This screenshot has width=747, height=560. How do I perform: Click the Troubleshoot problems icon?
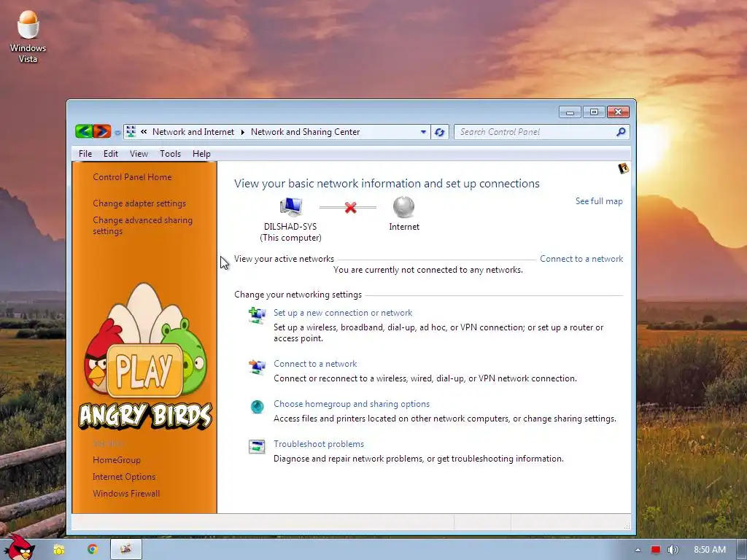tap(257, 447)
